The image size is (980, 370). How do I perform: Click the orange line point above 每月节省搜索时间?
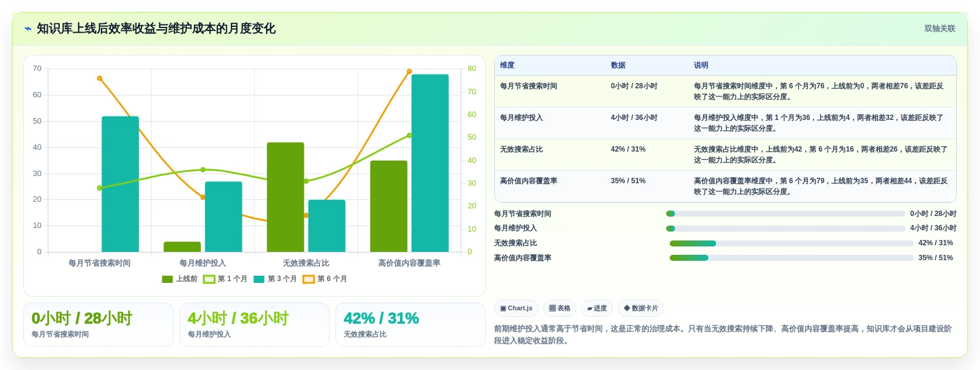point(100,78)
